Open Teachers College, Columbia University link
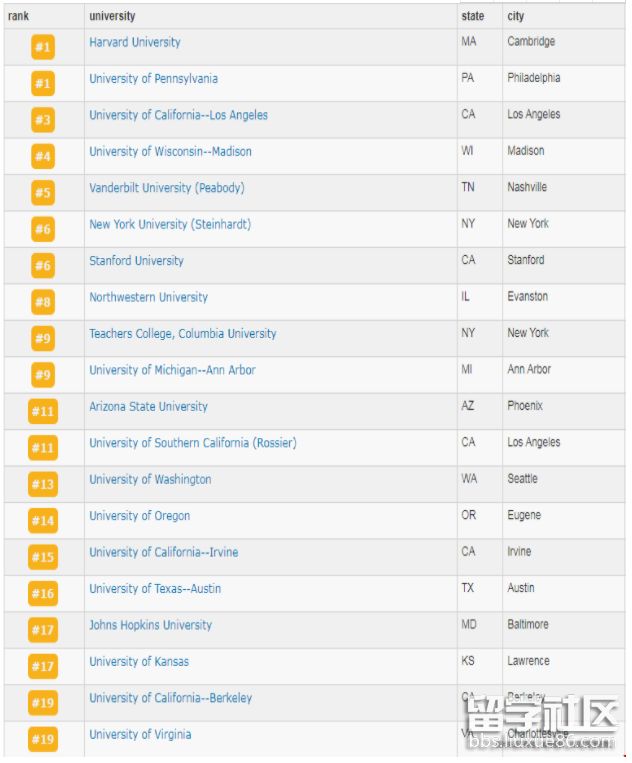The image size is (632, 763). pos(182,334)
